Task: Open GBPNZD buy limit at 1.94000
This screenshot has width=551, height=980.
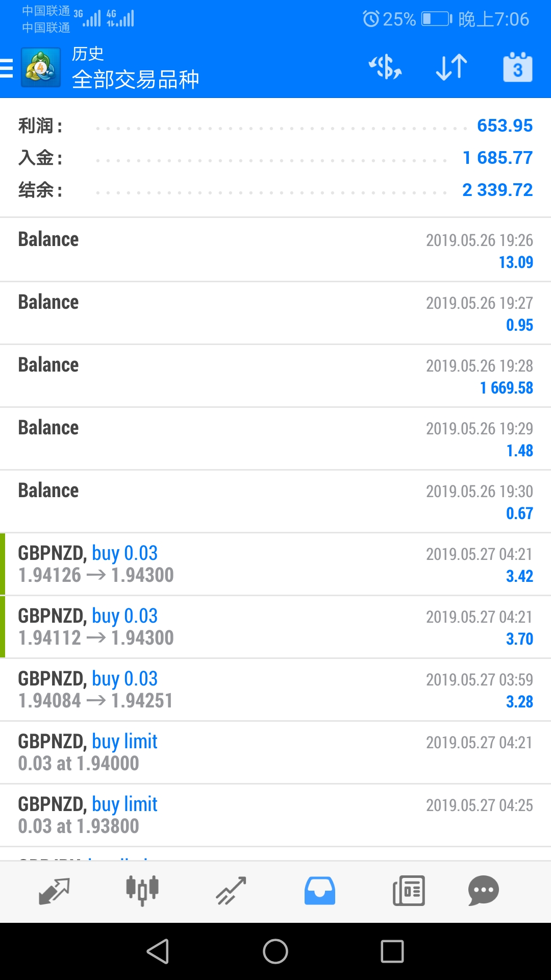Action: (x=275, y=753)
